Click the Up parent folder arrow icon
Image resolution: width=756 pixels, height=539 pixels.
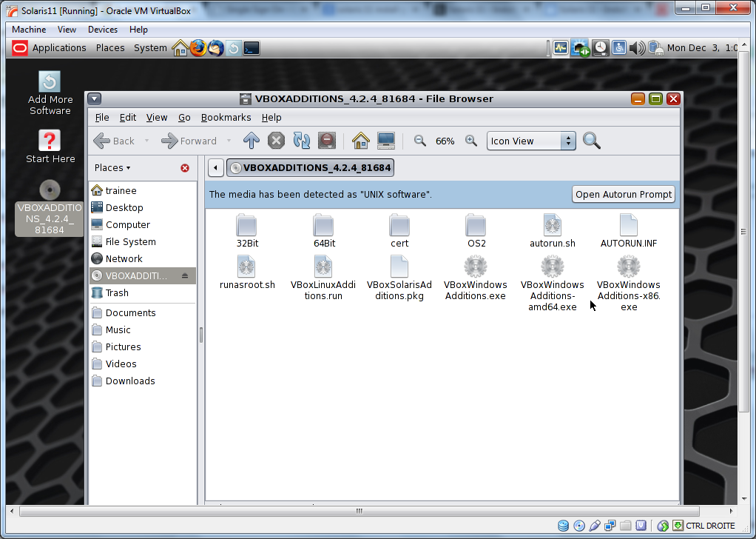(252, 141)
